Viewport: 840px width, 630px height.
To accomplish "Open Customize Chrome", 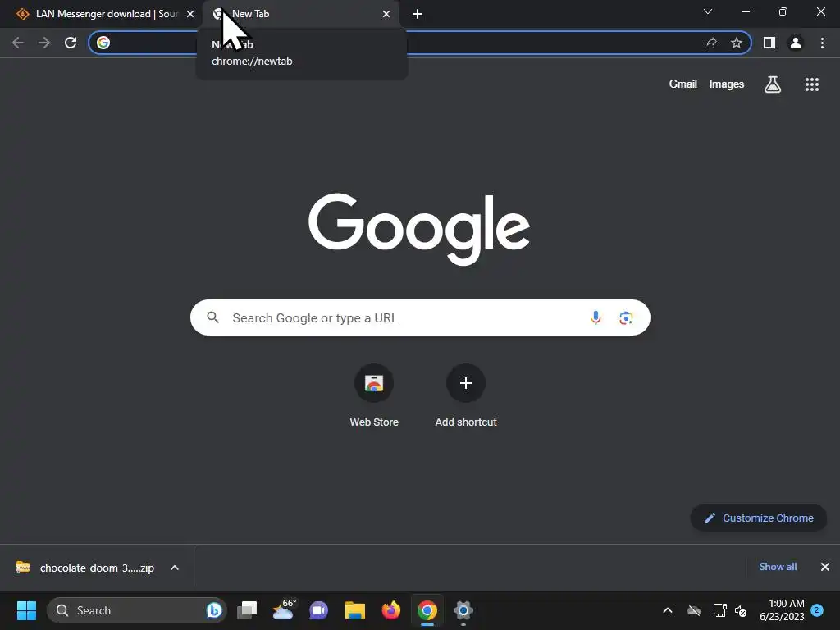I will [759, 518].
